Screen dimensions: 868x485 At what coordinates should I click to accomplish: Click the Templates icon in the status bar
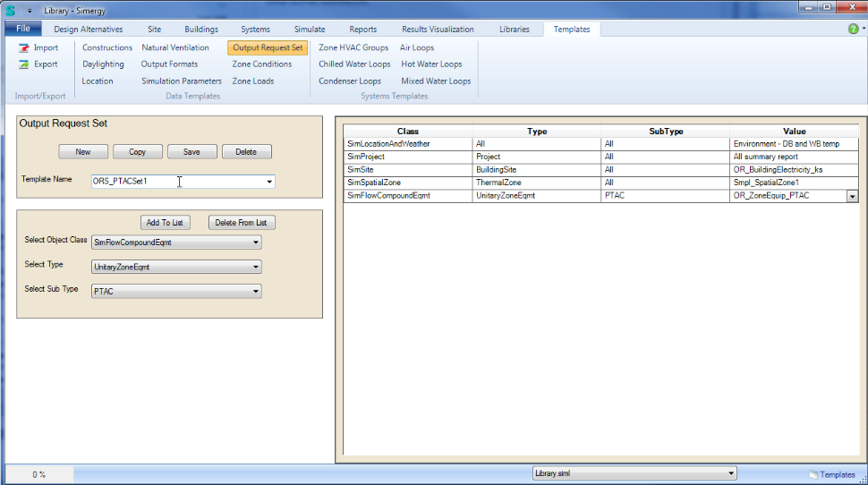pyautogui.click(x=813, y=475)
